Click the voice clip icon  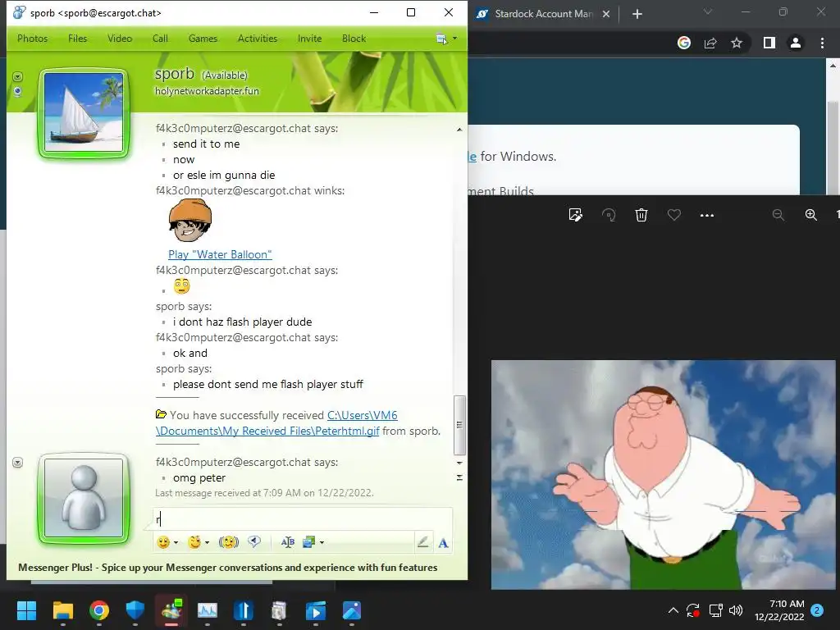[254, 542]
